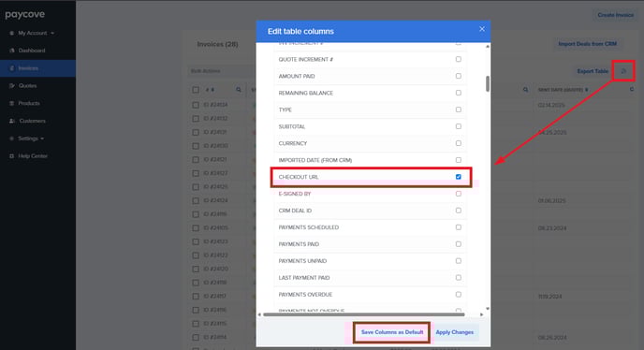This screenshot has width=644, height=350.
Task: Click Save Columns as Default button
Action: point(392,332)
